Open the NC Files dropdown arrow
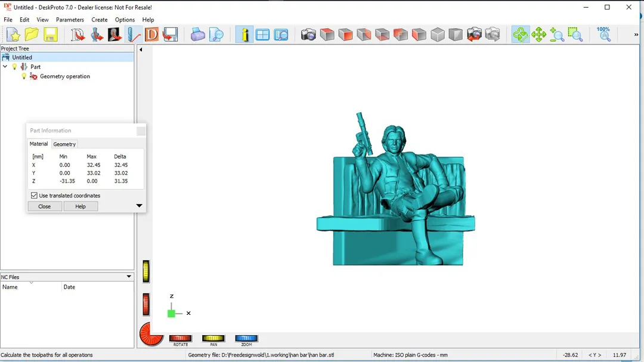The height and width of the screenshot is (362, 644). coord(129,277)
